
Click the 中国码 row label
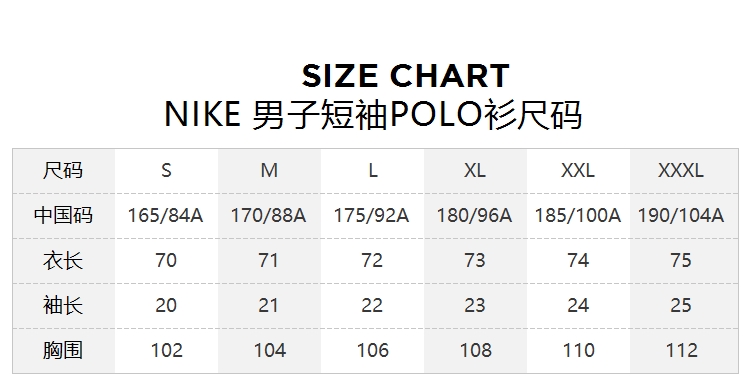pyautogui.click(x=63, y=215)
